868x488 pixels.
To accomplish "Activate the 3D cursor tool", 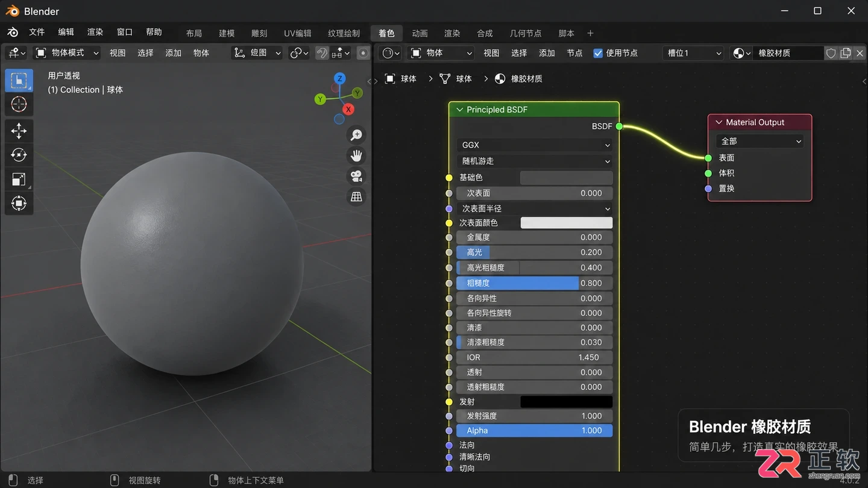I will click(19, 104).
